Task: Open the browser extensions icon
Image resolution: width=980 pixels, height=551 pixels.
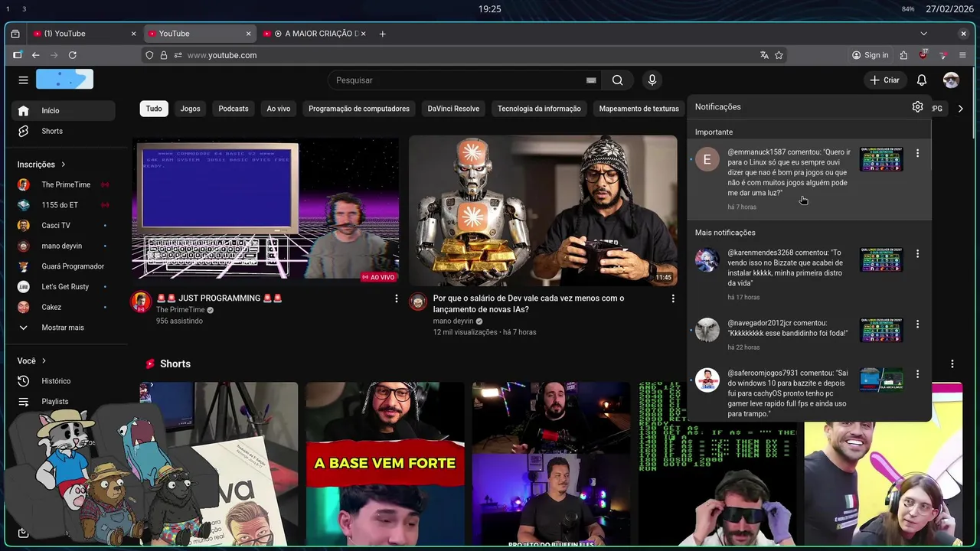Action: point(903,55)
